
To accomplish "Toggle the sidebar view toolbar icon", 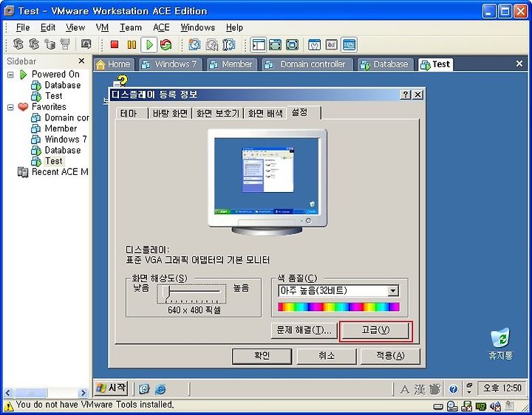I will coord(259,44).
